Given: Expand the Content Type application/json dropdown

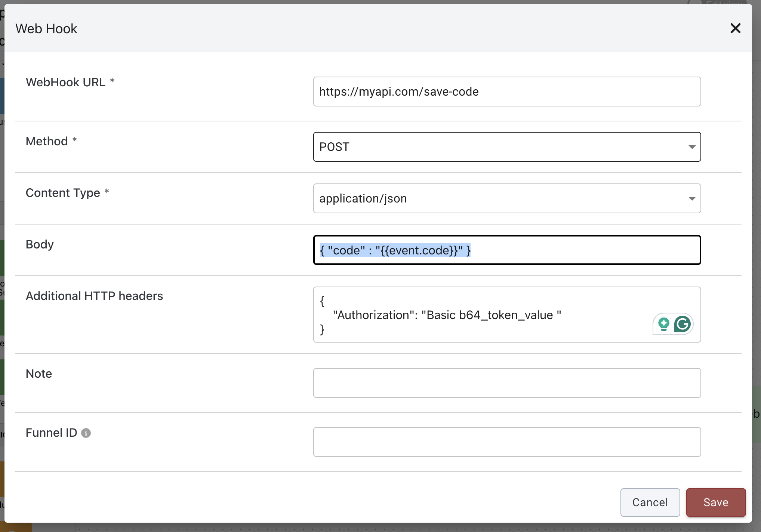Looking at the screenshot, I should pos(506,198).
